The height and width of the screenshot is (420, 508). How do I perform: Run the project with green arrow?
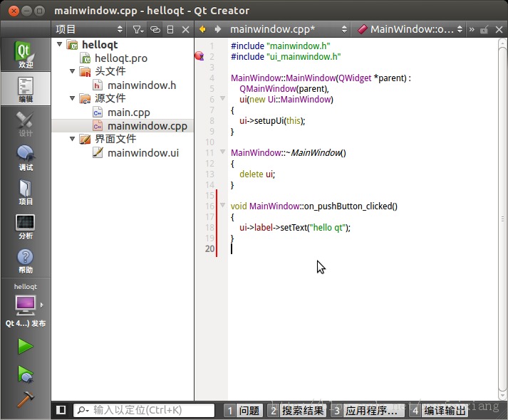pos(25,347)
